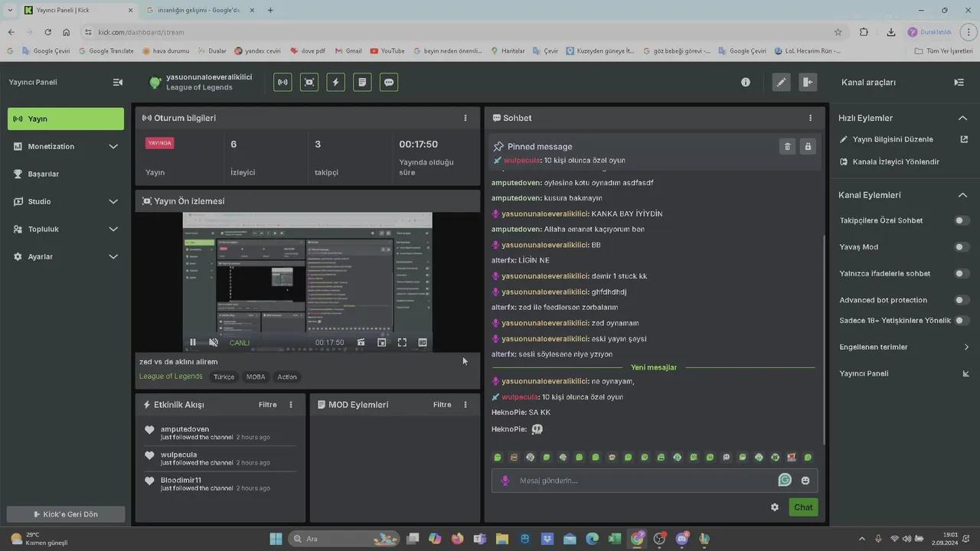The height and width of the screenshot is (551, 980).
Task: Click the info icon in top bar
Action: [x=746, y=83]
